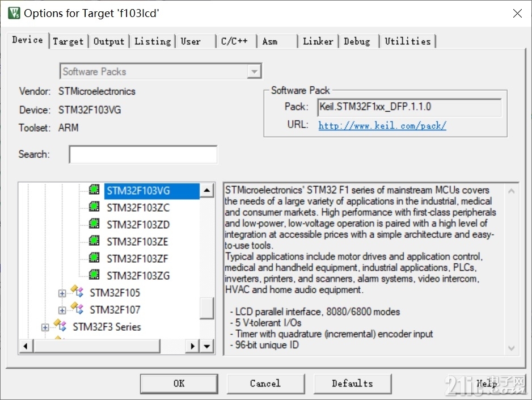This screenshot has height=400, width=532.
Task: Select STM32F103ZF in the device tree
Action: click(x=137, y=259)
